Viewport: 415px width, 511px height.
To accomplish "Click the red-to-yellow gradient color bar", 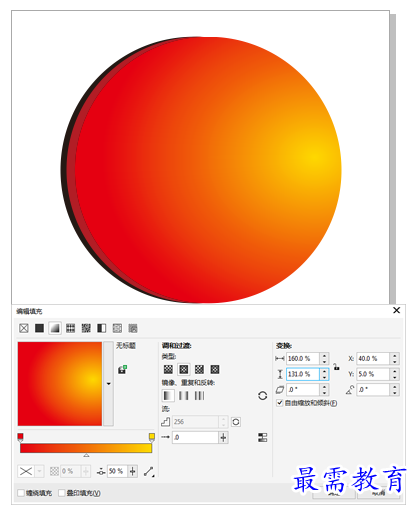I will coord(86,448).
